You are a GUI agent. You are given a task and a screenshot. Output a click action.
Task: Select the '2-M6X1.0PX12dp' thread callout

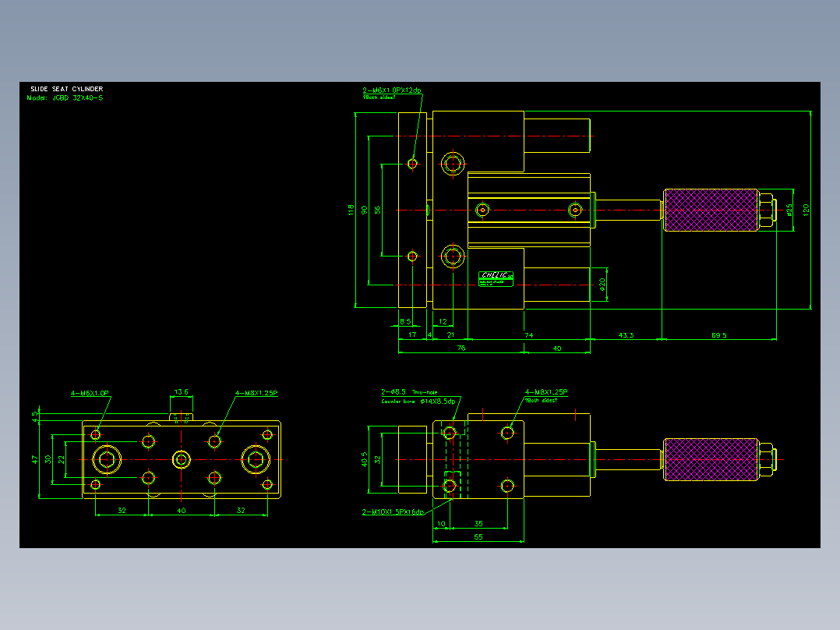pos(392,90)
